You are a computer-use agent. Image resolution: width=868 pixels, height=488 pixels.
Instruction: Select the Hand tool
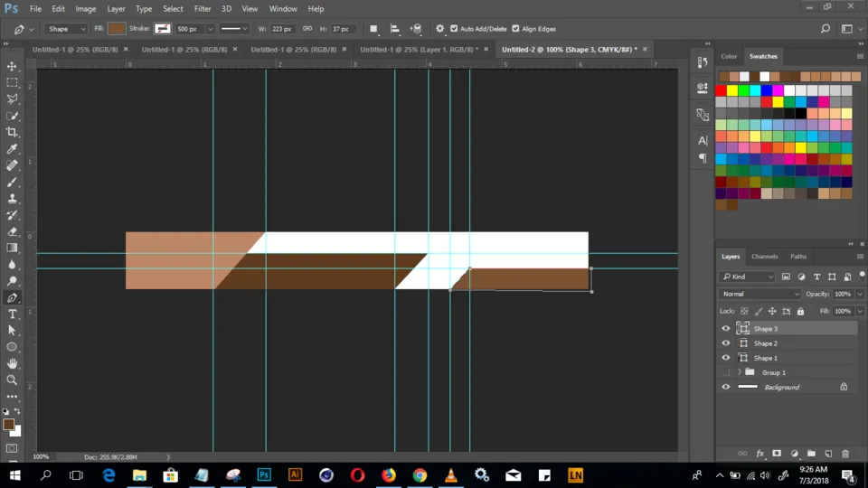[x=12, y=363]
